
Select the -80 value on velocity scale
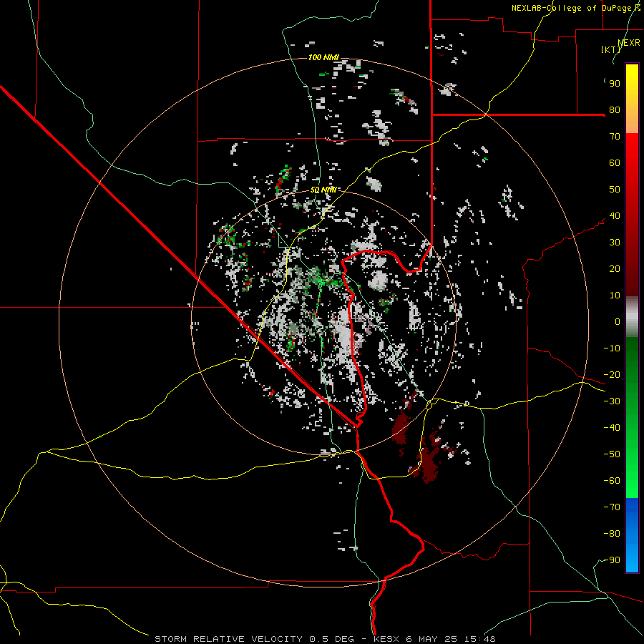click(x=612, y=534)
